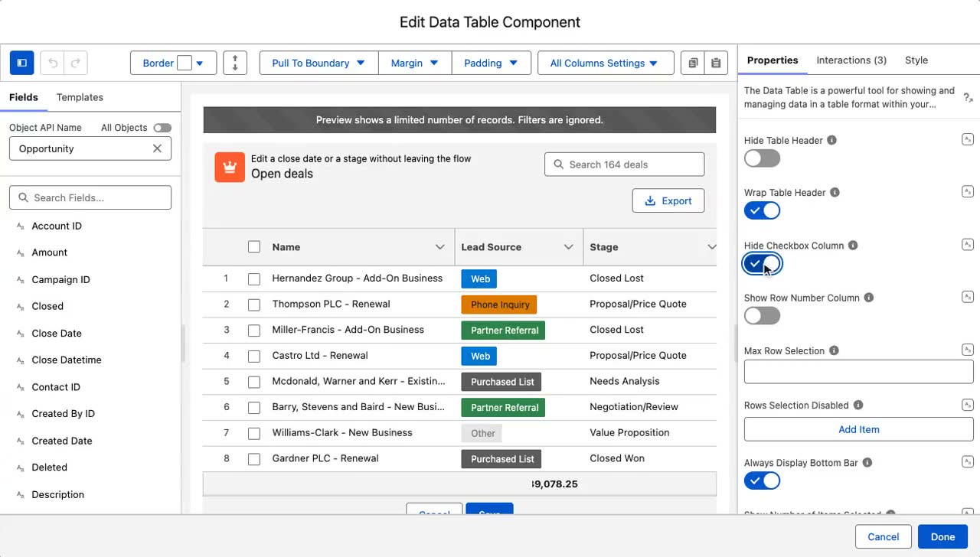Viewport: 980px width, 557px height.
Task: Click the copy settings icon
Action: (693, 63)
